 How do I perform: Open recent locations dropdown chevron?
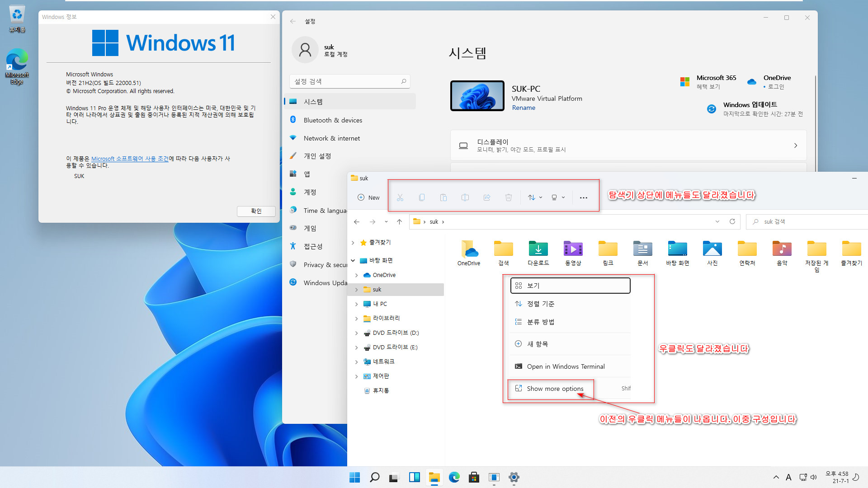pos(386,221)
